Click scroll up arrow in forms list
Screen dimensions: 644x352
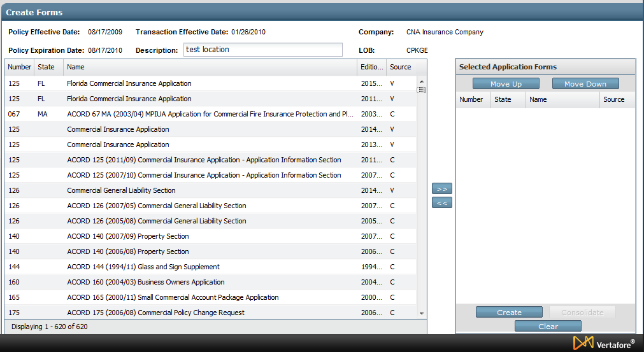pyautogui.click(x=421, y=81)
